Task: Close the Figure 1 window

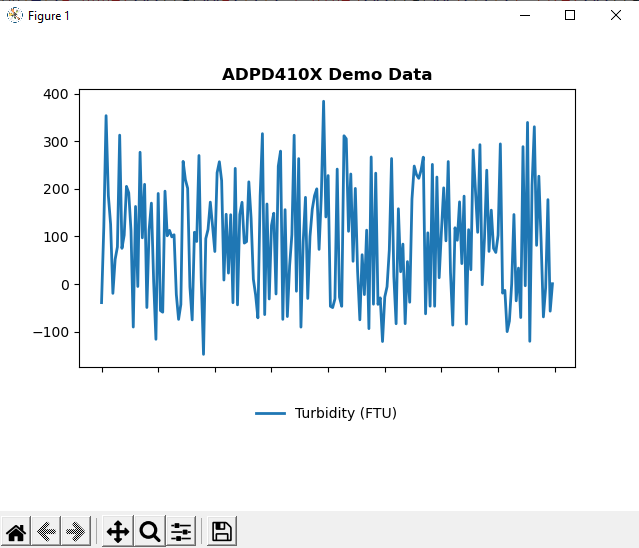Action: [615, 15]
